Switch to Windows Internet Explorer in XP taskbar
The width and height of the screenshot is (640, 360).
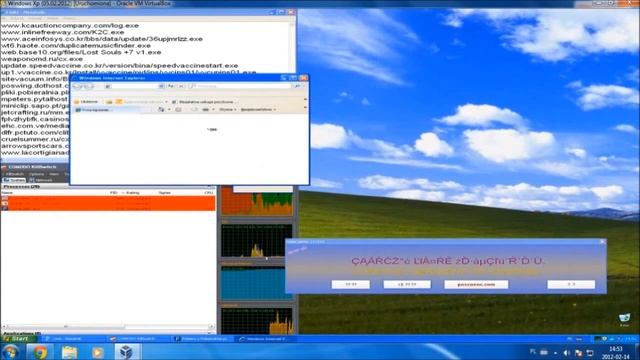pos(264,339)
